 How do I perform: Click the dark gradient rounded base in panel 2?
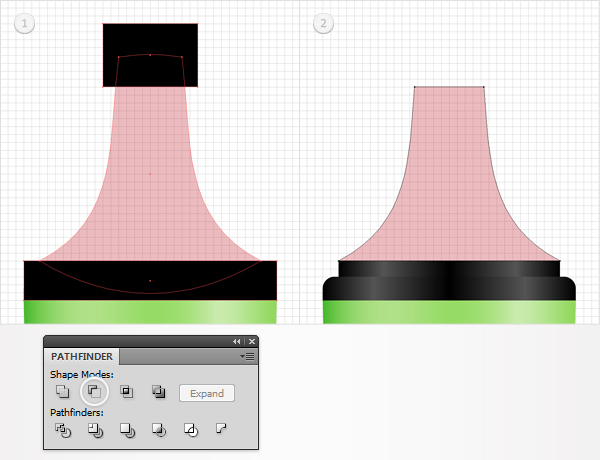449,289
